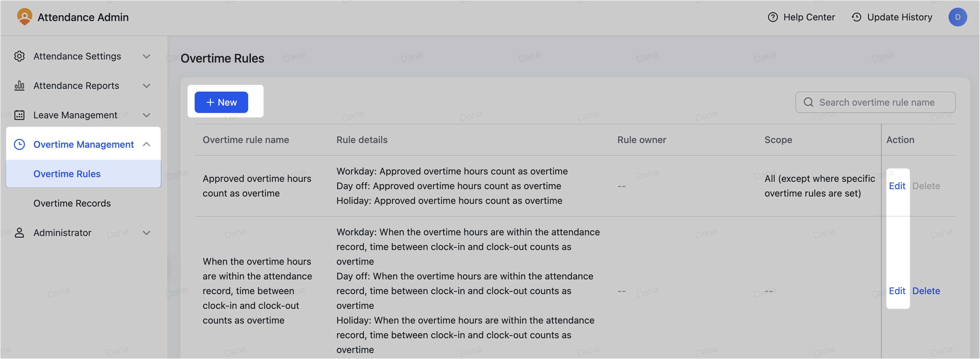980x359 pixels.
Task: Click the Attendance Admin logo icon
Action: tap(24, 17)
